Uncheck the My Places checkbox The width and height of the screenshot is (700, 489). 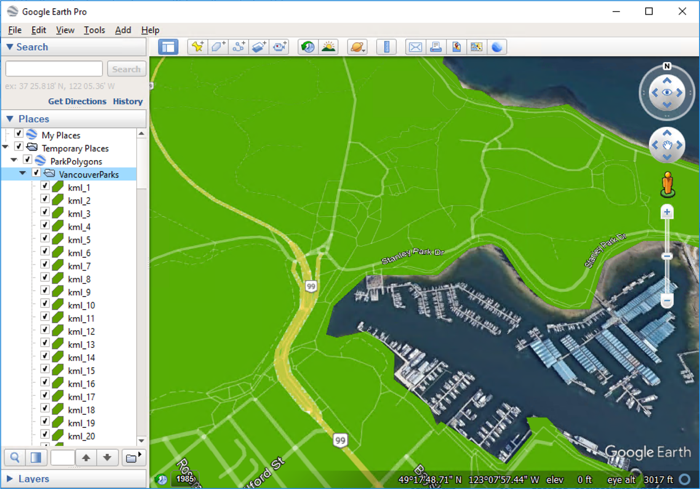point(19,133)
